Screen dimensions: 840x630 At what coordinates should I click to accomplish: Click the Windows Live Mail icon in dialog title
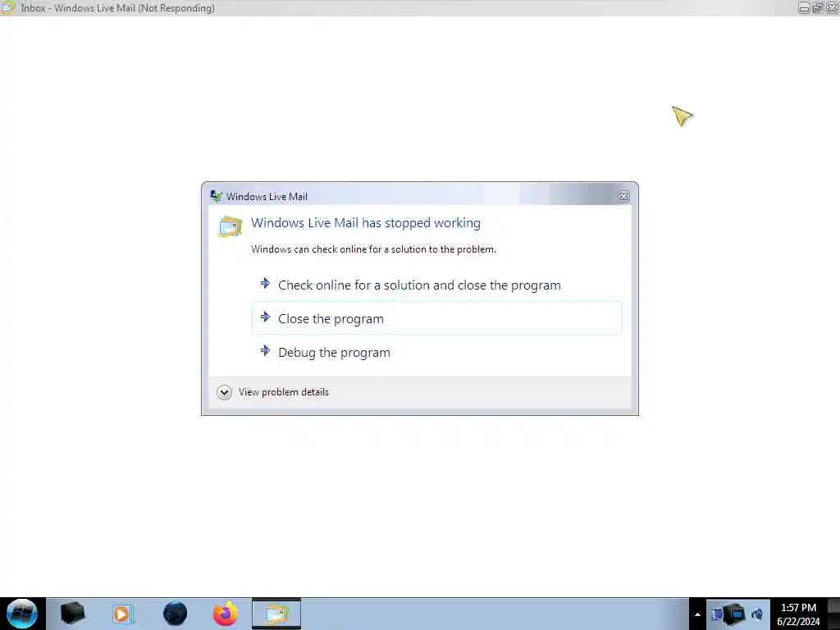[216, 196]
